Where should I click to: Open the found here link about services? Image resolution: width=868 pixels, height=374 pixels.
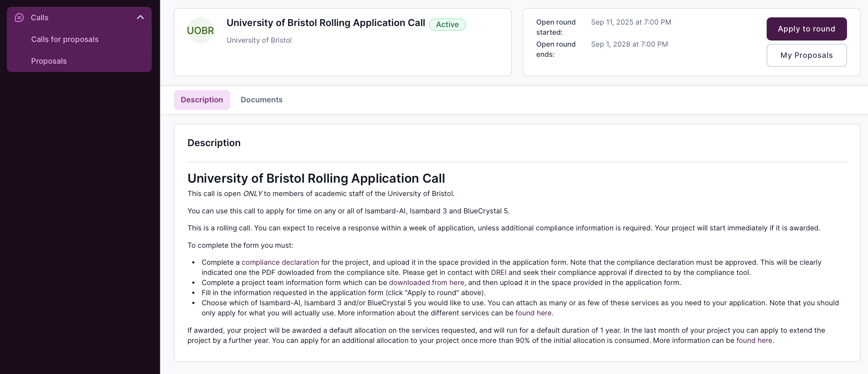(533, 313)
